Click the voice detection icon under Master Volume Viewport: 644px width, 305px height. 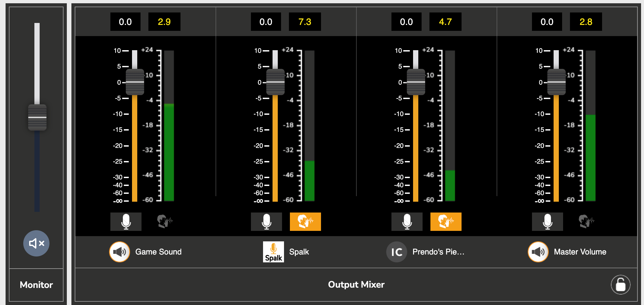tap(586, 222)
